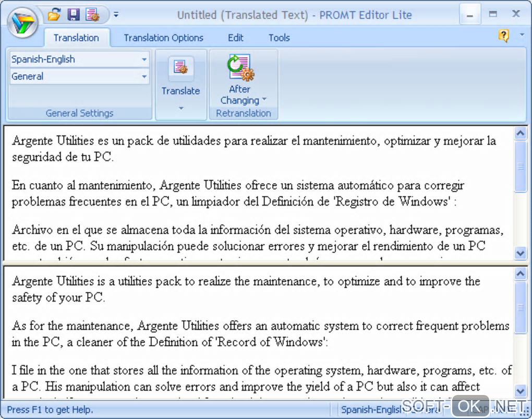Click 'Press F1 to get Help' status text
Screen dimensions: 532x419
tap(49, 410)
